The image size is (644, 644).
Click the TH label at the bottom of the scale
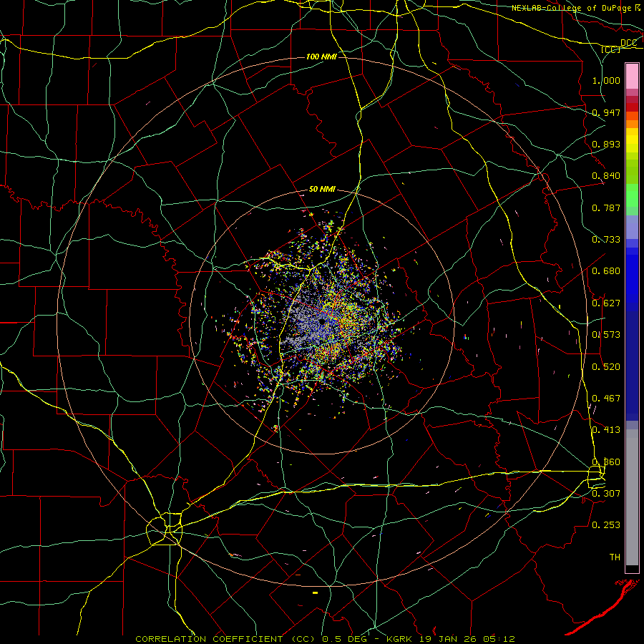(615, 557)
